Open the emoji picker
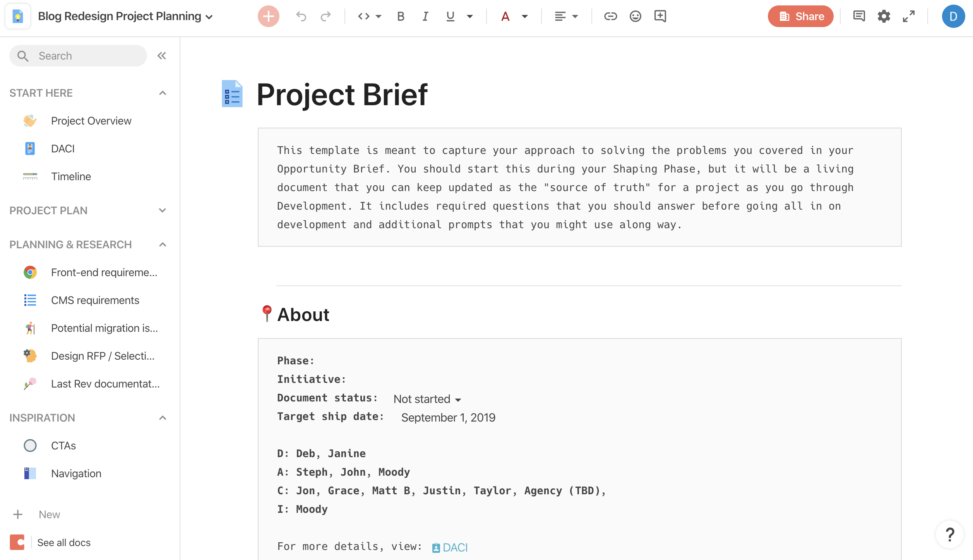Screen dimensions: 973x560 [635, 16]
